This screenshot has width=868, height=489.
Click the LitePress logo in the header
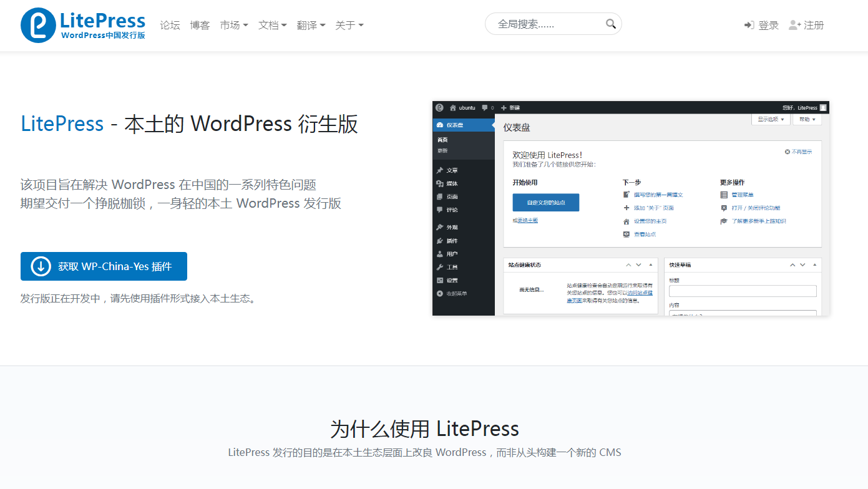[x=83, y=25]
